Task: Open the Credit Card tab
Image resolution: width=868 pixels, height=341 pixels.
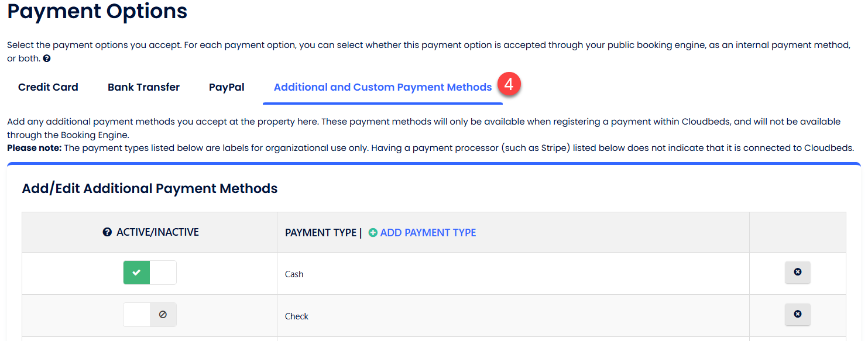Action: [x=48, y=87]
